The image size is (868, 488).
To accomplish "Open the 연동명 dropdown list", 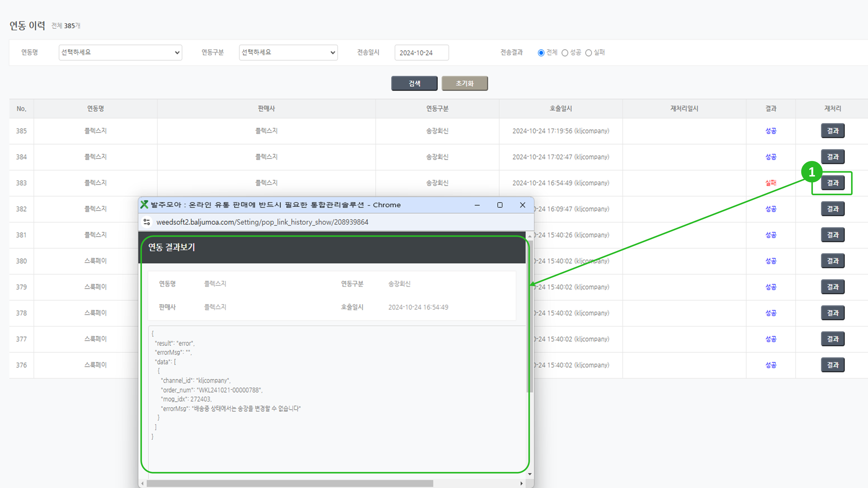I will point(120,52).
